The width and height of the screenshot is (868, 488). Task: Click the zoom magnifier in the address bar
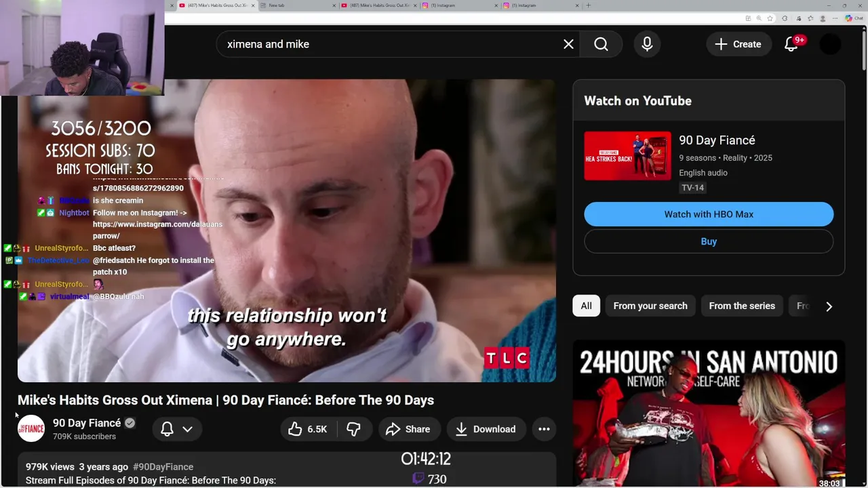[759, 18]
